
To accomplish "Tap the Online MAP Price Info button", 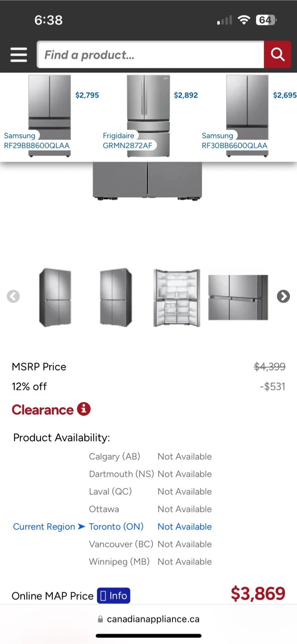I will pos(113,596).
